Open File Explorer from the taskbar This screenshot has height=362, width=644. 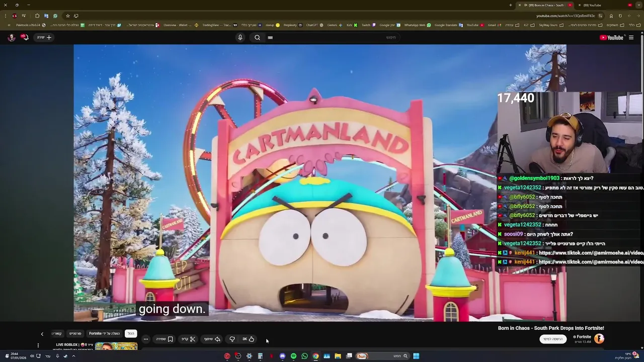[338, 356]
